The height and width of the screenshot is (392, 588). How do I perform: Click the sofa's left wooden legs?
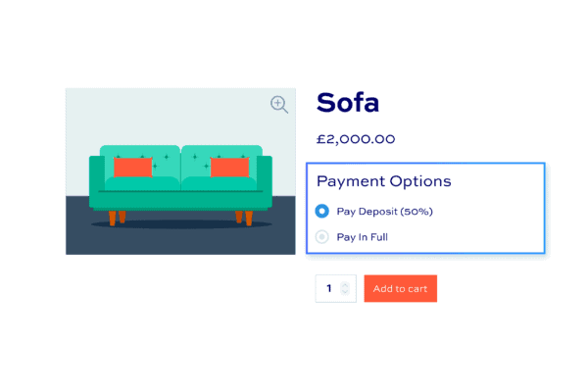[x=117, y=218]
